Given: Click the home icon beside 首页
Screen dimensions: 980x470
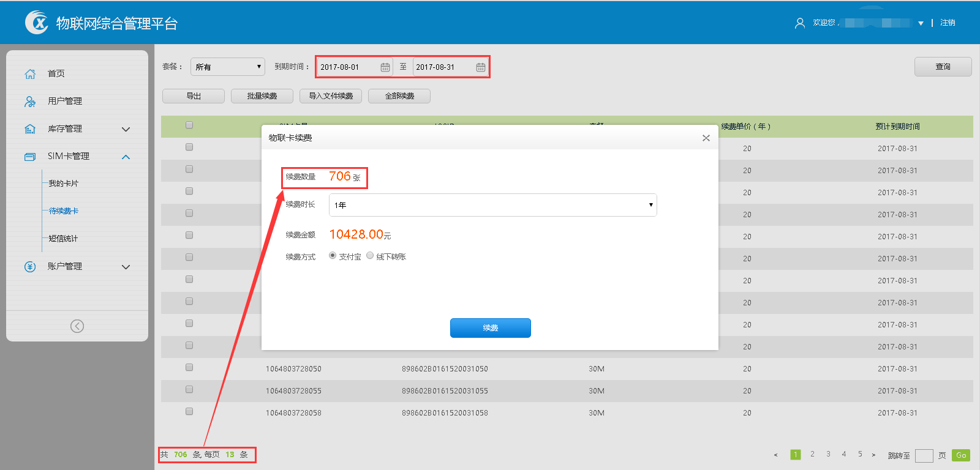Looking at the screenshot, I should 30,74.
